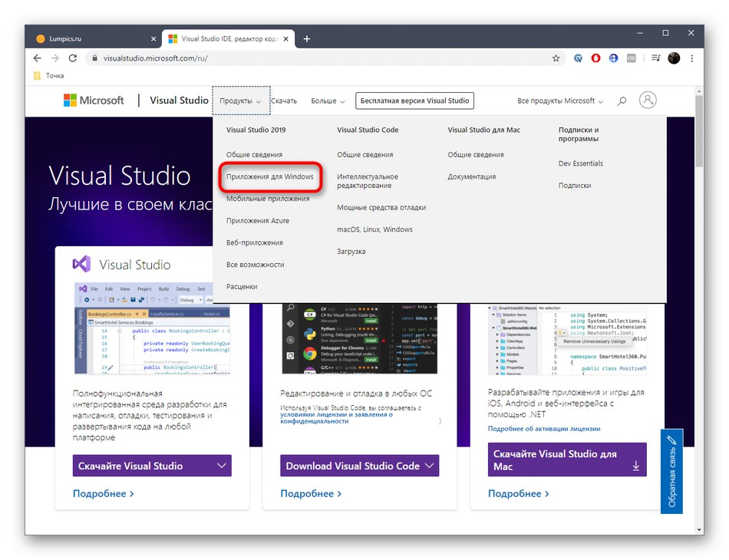The height and width of the screenshot is (560, 729).
Task: Select Dev Essentials menu item
Action: 581,163
